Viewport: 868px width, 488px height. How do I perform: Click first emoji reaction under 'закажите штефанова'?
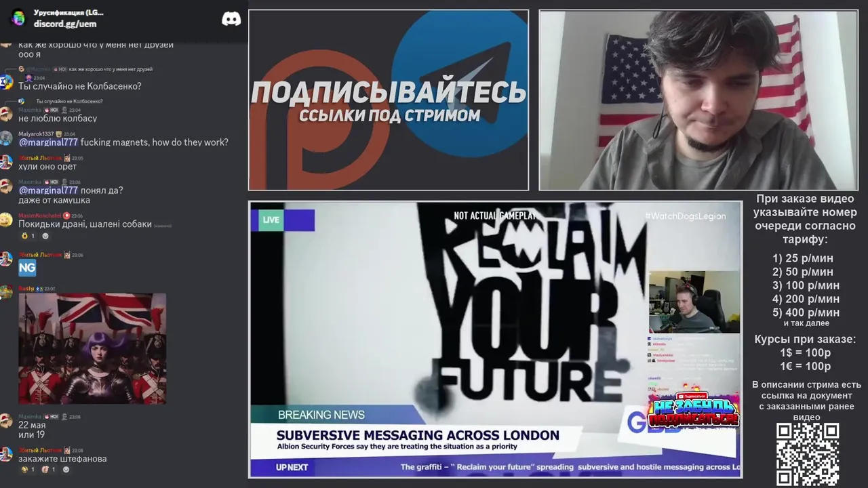point(28,469)
